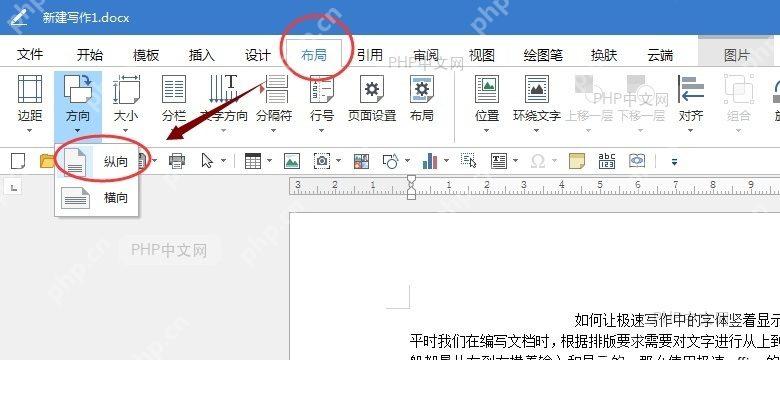The width and height of the screenshot is (780, 420).
Task: Switch to the 模板 tab
Action: [146, 54]
